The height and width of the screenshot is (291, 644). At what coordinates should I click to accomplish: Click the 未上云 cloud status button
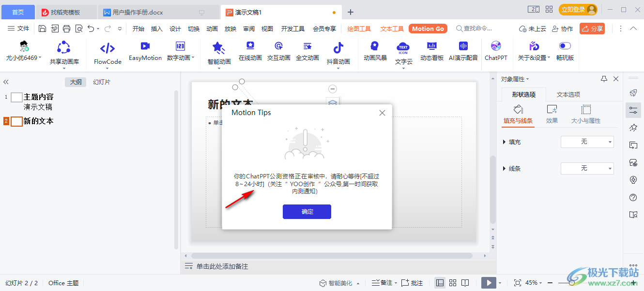(533, 29)
